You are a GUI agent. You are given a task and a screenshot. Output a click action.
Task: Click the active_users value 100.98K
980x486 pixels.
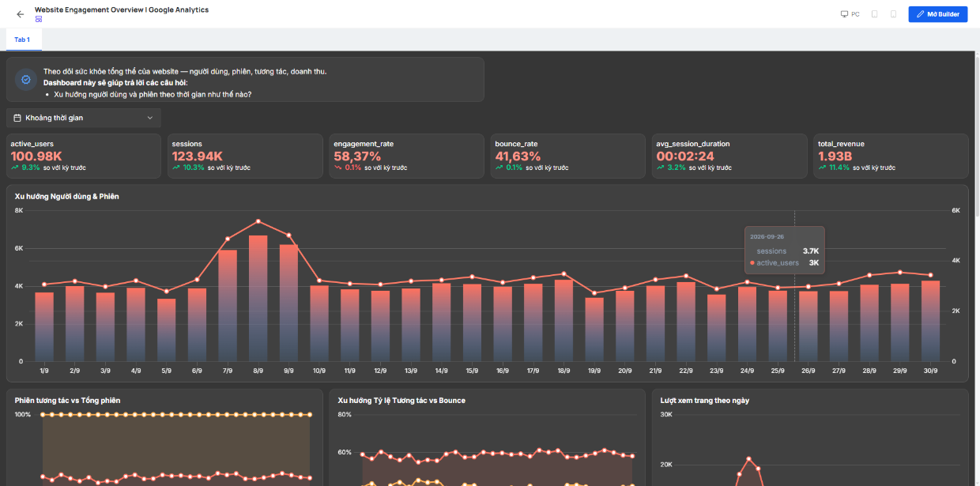(x=36, y=156)
